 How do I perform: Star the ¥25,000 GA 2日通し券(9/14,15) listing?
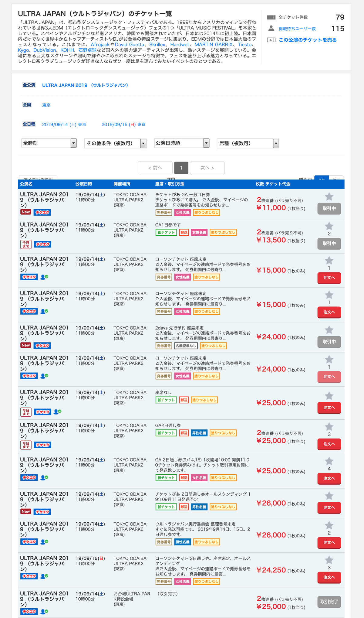click(x=329, y=461)
